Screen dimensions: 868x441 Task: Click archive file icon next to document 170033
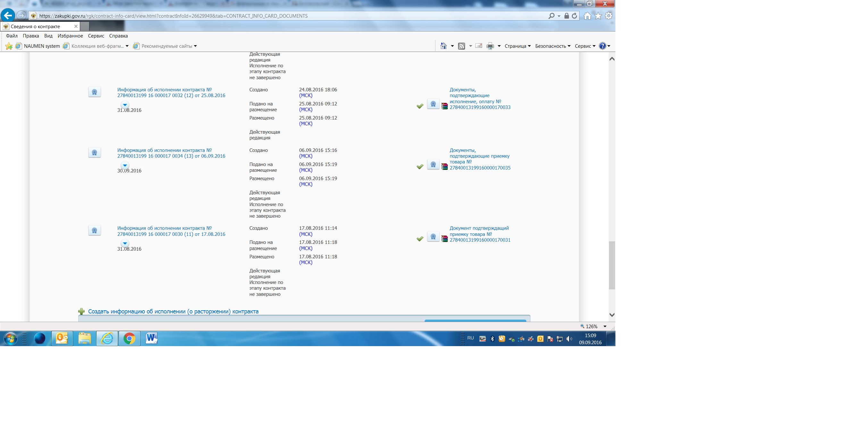point(445,106)
